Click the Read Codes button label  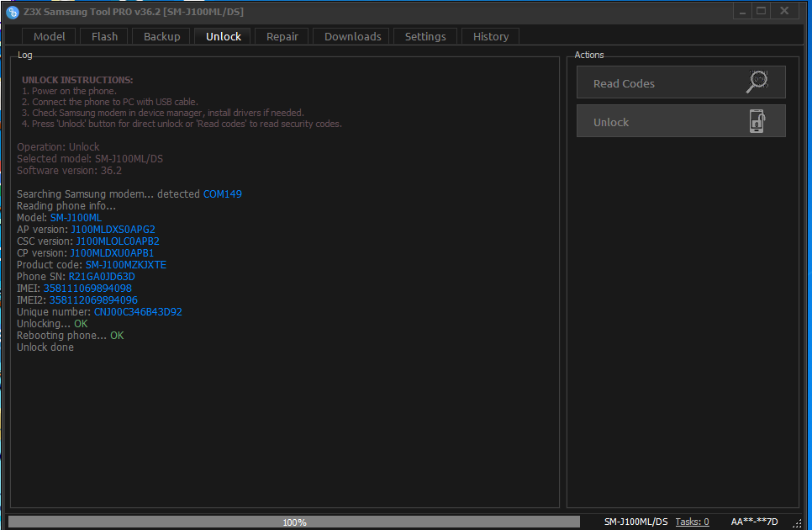[624, 83]
